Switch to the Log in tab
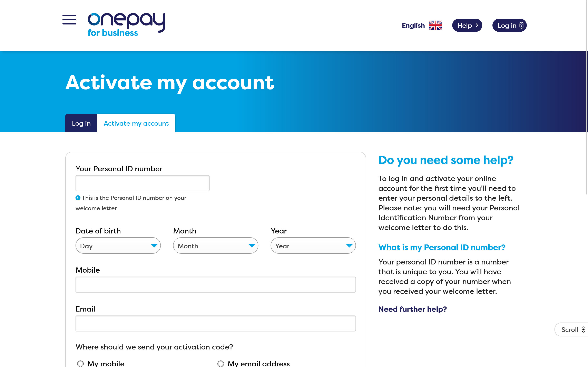 pos(81,123)
